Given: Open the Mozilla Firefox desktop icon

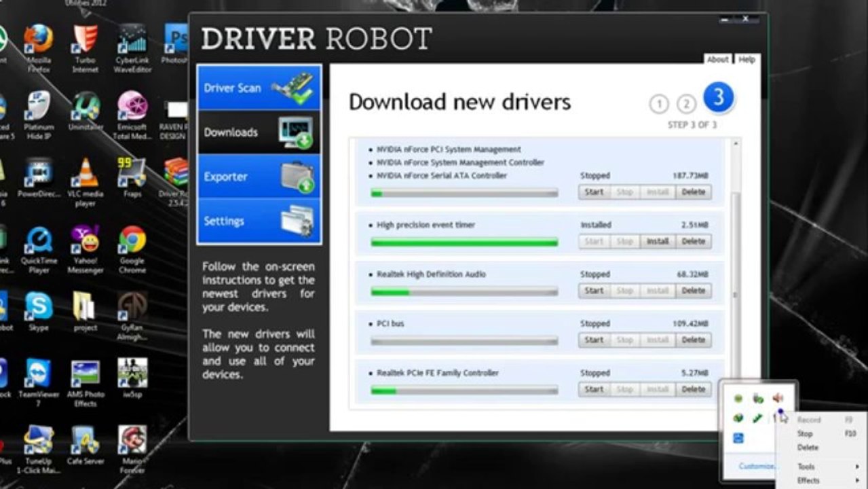Looking at the screenshot, I should tap(39, 48).
